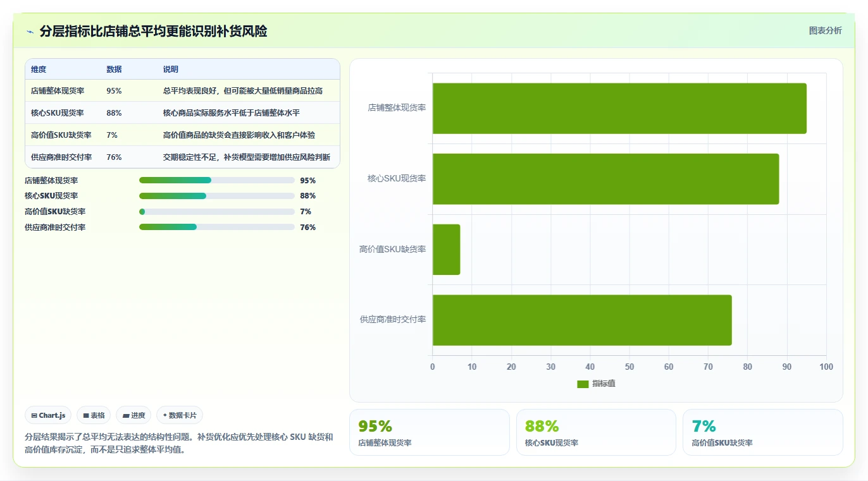Click the 88% value after the progress bar
Viewport: 868px width, 481px height.
coord(308,196)
